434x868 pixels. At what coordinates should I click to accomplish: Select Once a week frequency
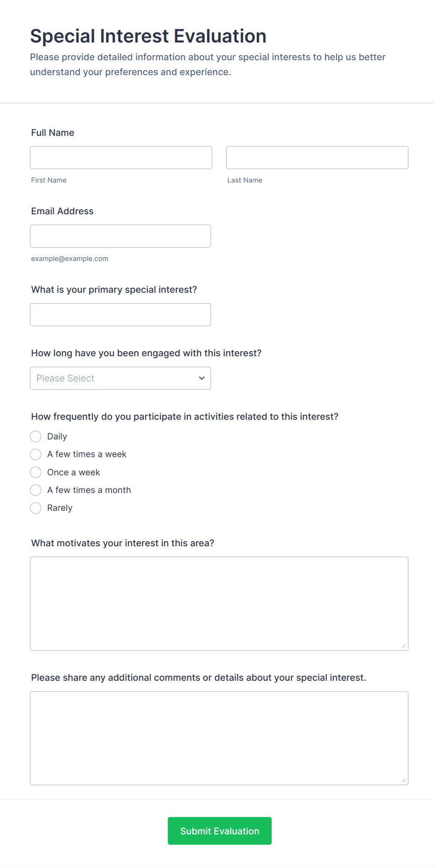(36, 473)
